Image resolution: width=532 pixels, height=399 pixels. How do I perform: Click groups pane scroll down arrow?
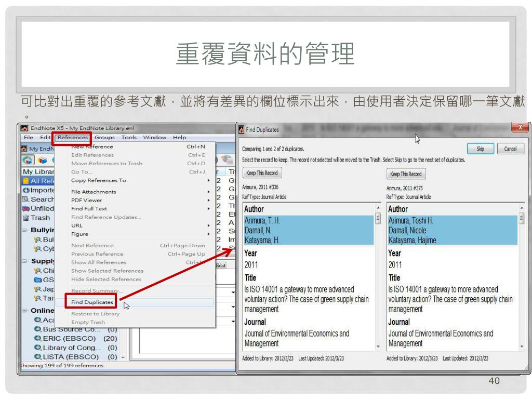click(123, 357)
